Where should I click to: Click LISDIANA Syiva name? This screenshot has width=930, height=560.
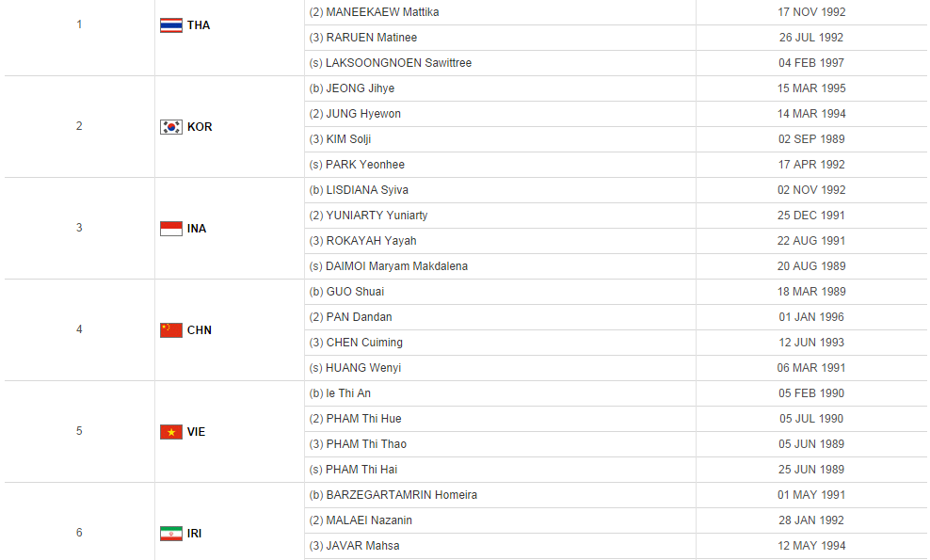click(368, 190)
